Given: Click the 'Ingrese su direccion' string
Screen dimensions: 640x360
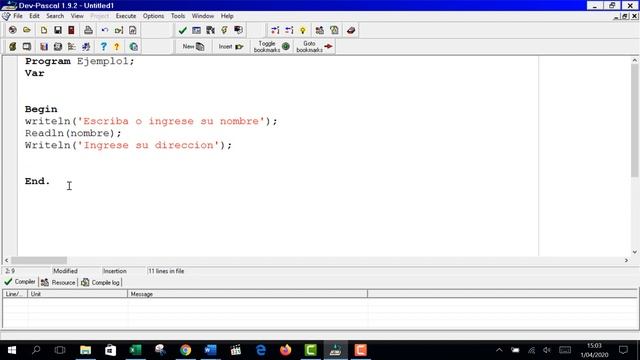Looking at the screenshot, I should point(149,145).
